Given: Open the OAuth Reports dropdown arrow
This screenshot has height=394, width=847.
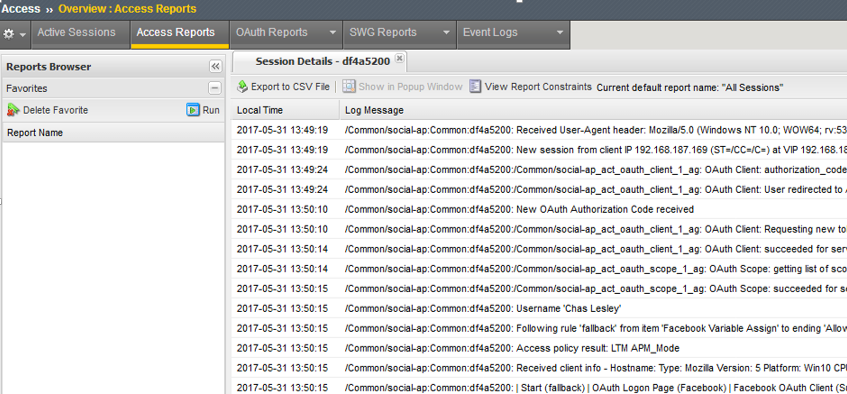Looking at the screenshot, I should [x=333, y=32].
